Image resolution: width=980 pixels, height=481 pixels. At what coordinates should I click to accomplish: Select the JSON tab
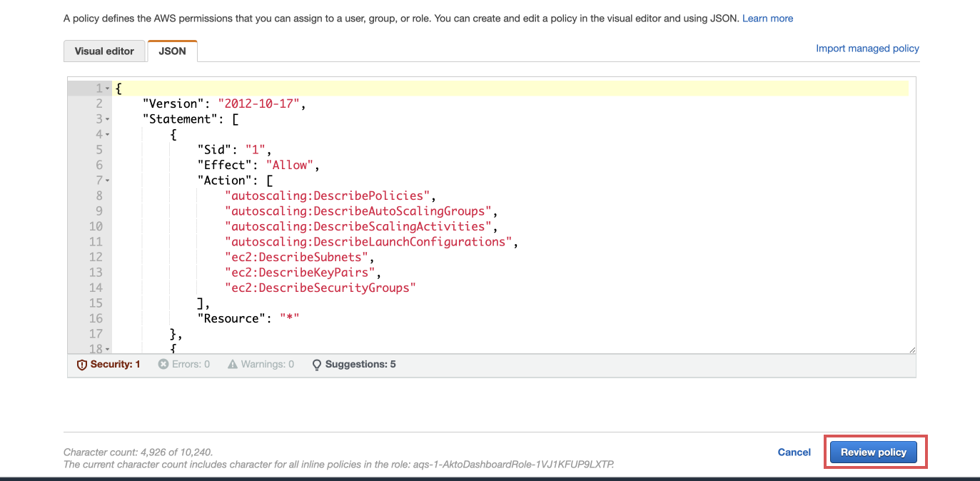click(172, 51)
